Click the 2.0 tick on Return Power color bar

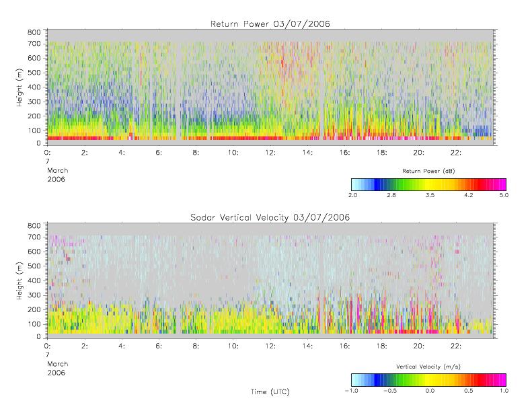tap(353, 195)
